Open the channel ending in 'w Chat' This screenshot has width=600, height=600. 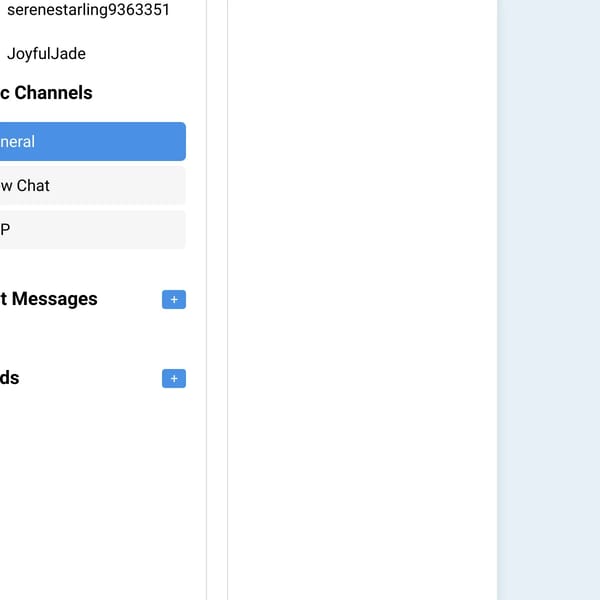point(93,186)
